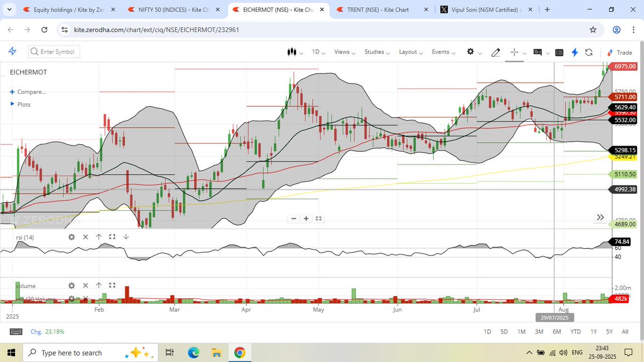Set range to 1D
The image size is (644, 362).
click(487, 331)
